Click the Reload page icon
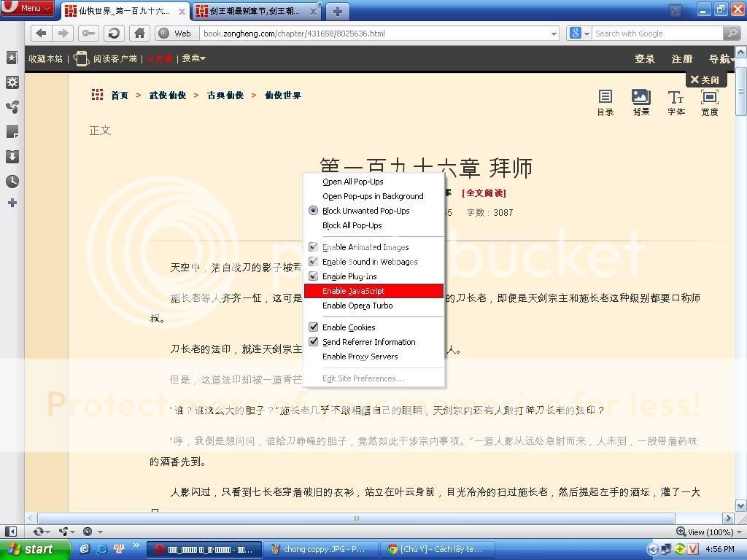The image size is (747, 560). pyautogui.click(x=113, y=33)
